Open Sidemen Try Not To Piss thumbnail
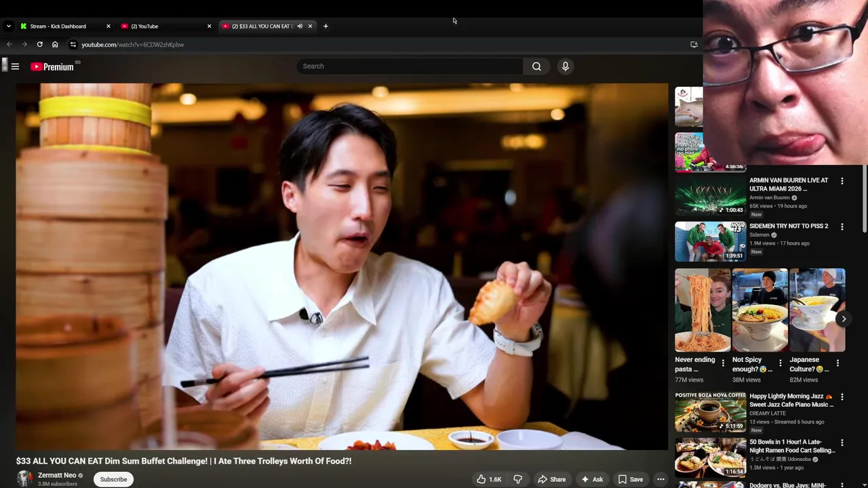 point(710,241)
